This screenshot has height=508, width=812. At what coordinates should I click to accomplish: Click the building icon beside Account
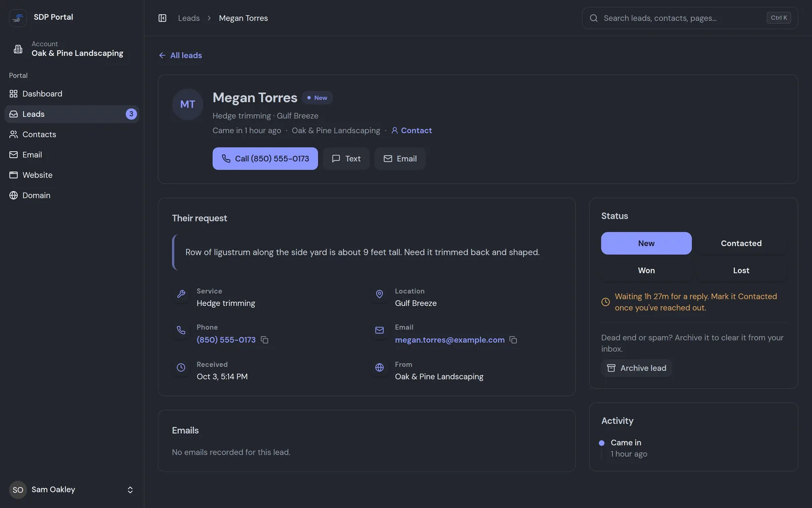18,49
